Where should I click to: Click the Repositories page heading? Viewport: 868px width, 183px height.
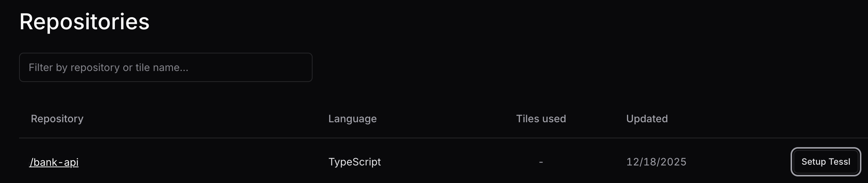click(84, 22)
